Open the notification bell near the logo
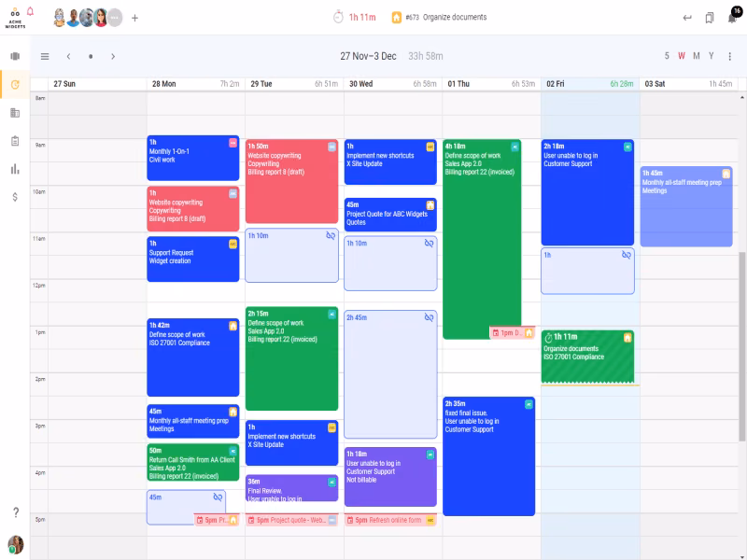Screen dimensions: 747x560 pos(31,11)
